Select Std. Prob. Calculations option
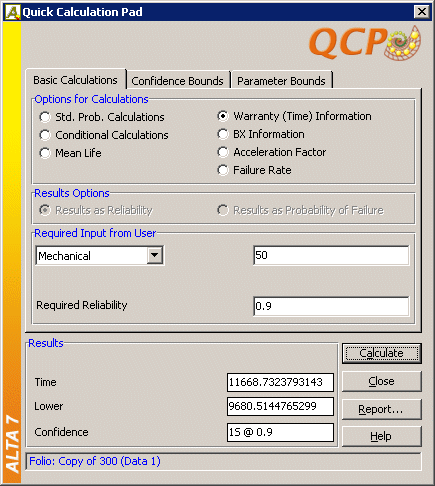This screenshot has height=486, width=435. (x=102, y=117)
